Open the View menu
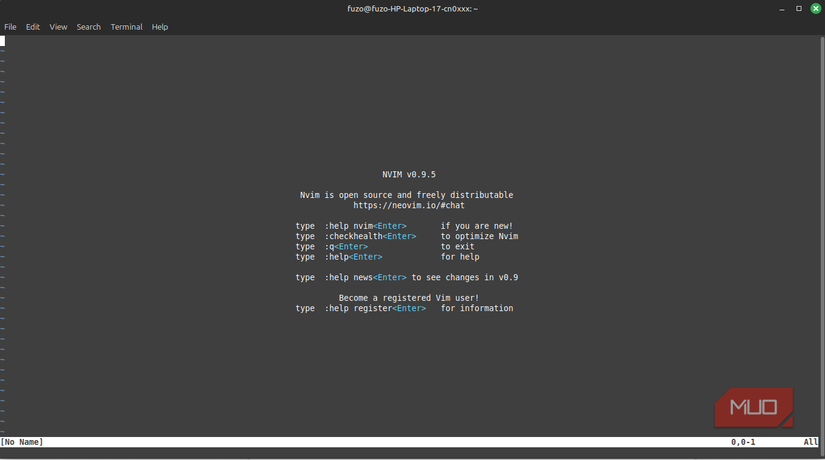 58,27
